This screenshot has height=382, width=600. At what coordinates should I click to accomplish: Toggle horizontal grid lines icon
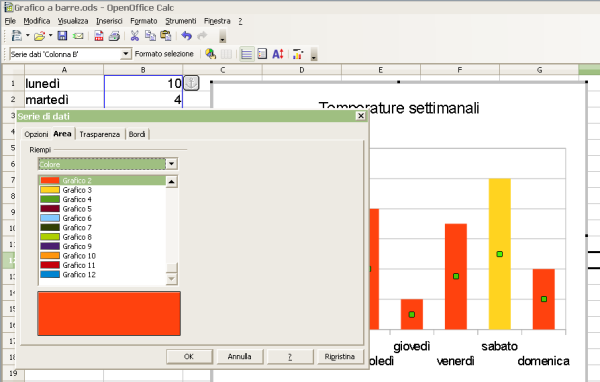247,54
